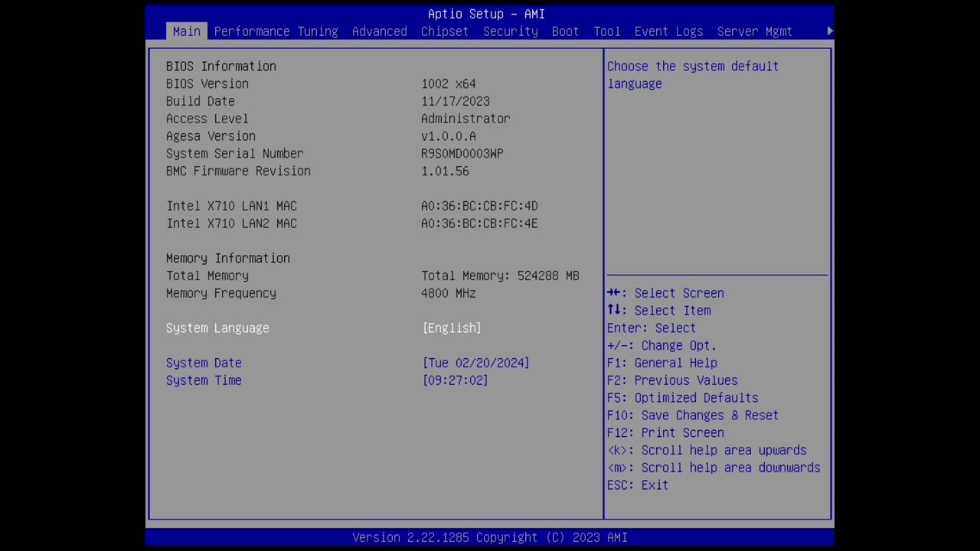This screenshot has width=980, height=551.
Task: Switch to the Boot tab
Action: [565, 31]
